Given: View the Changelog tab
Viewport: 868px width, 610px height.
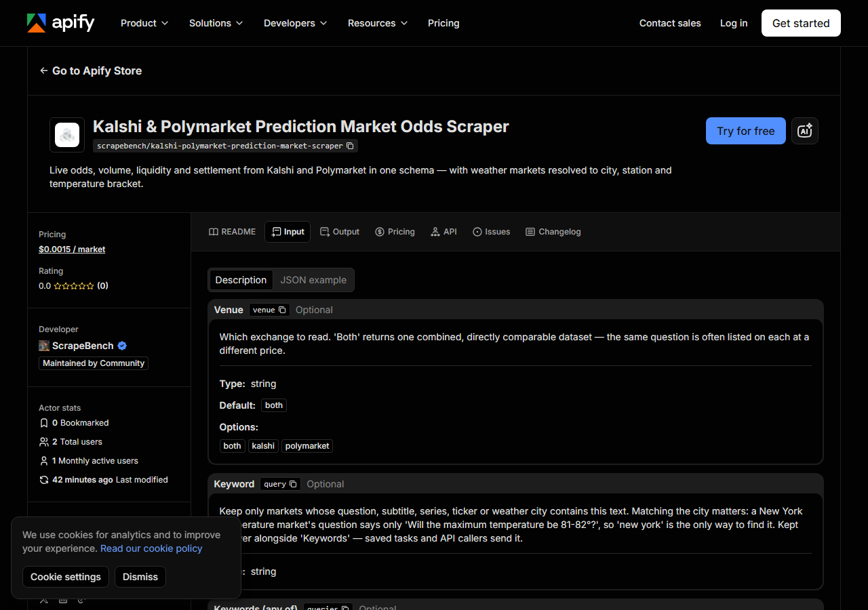Looking at the screenshot, I should tap(553, 232).
